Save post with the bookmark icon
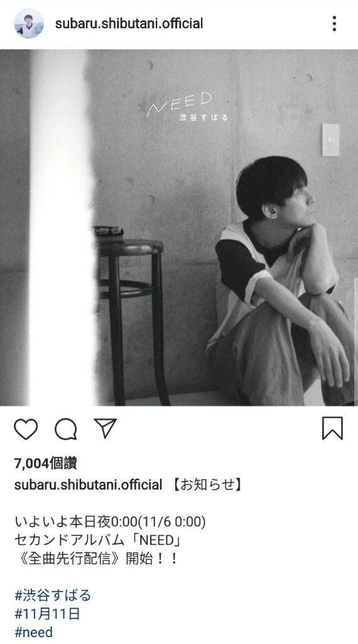The width and height of the screenshot is (358, 644). coord(332,428)
